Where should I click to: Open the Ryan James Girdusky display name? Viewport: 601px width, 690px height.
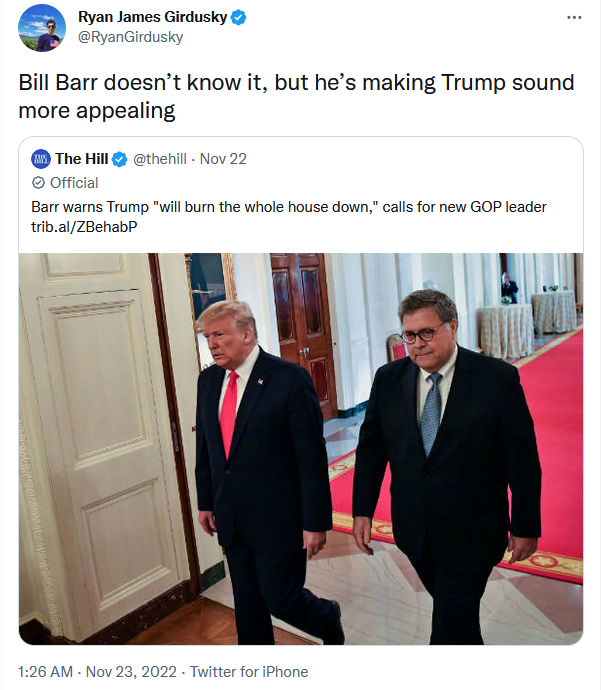[152, 17]
